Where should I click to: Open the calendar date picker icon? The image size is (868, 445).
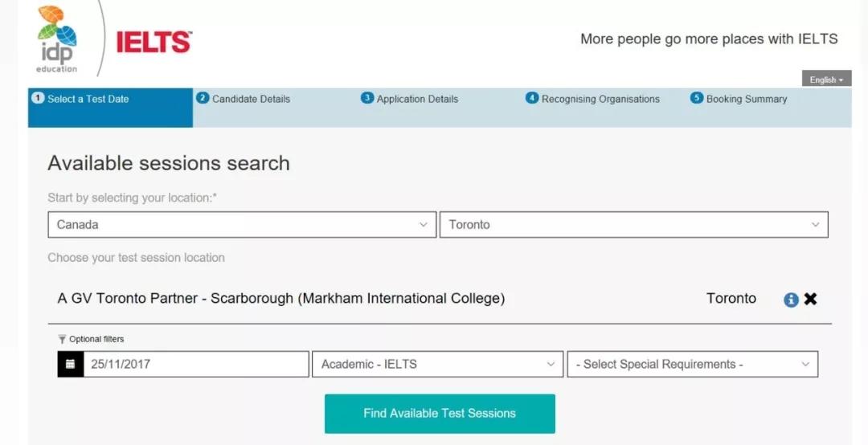(71, 364)
